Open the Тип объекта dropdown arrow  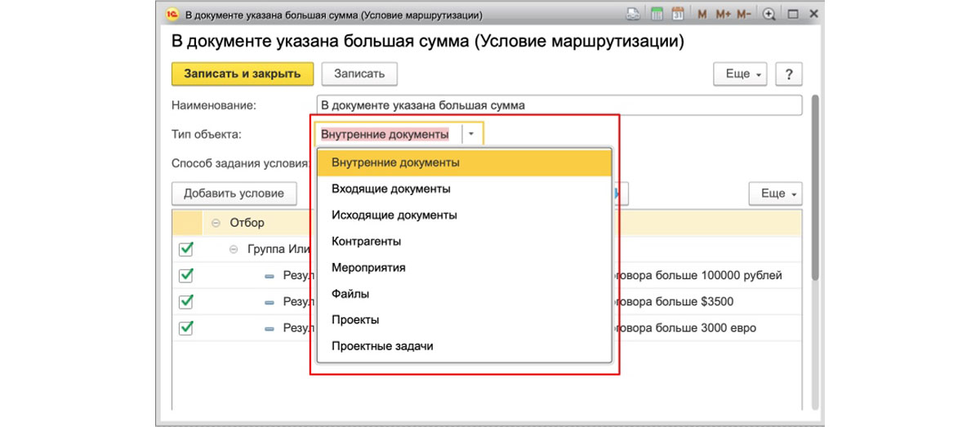click(x=472, y=134)
